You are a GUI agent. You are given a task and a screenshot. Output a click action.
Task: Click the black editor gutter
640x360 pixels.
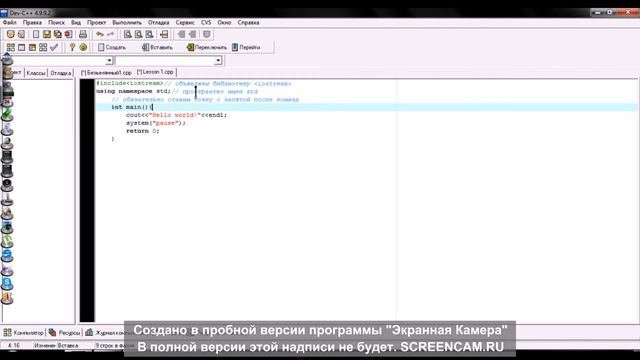(87, 200)
